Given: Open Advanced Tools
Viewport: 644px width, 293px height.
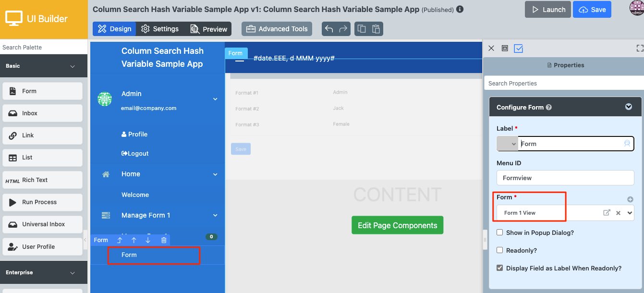Looking at the screenshot, I should click(x=277, y=29).
